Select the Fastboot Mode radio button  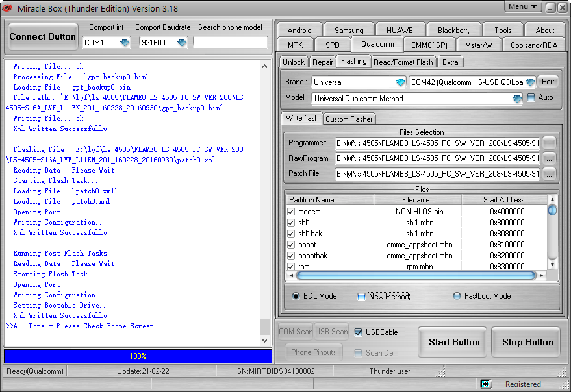[457, 296]
